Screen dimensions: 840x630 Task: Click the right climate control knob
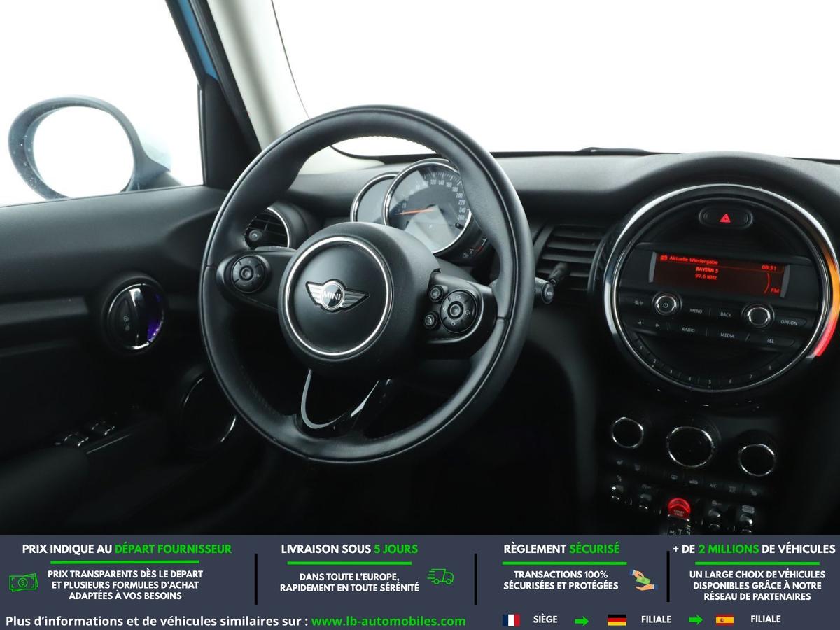tap(757, 460)
